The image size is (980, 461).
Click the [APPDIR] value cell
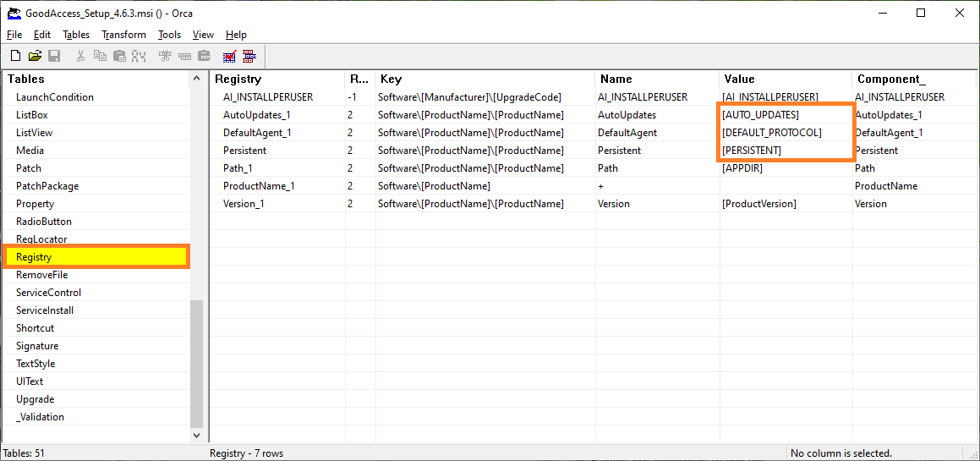tap(785, 168)
